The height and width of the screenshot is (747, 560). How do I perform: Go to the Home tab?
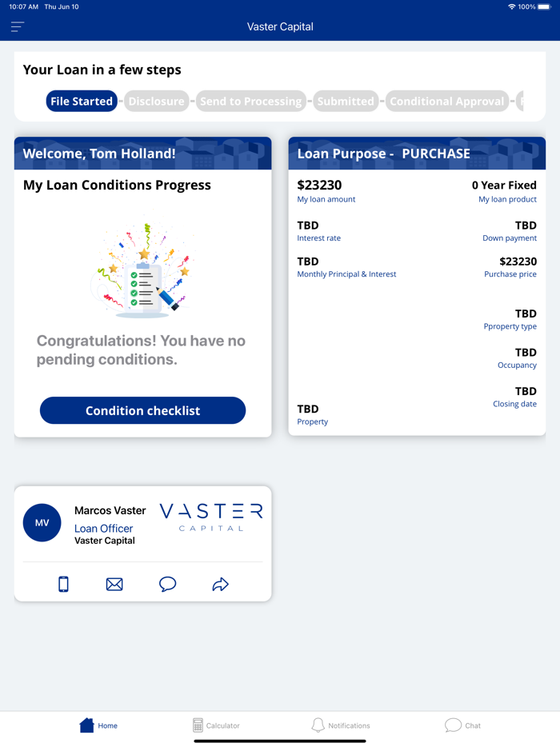click(x=98, y=725)
